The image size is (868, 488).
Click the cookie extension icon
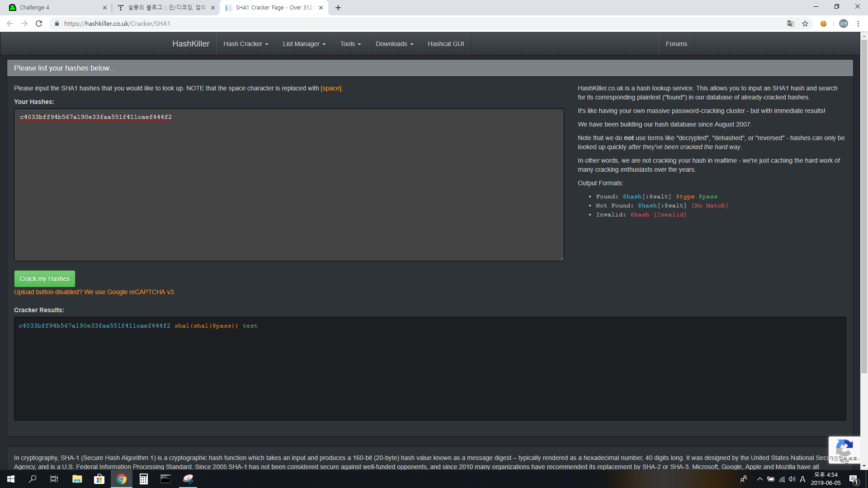pos(823,23)
